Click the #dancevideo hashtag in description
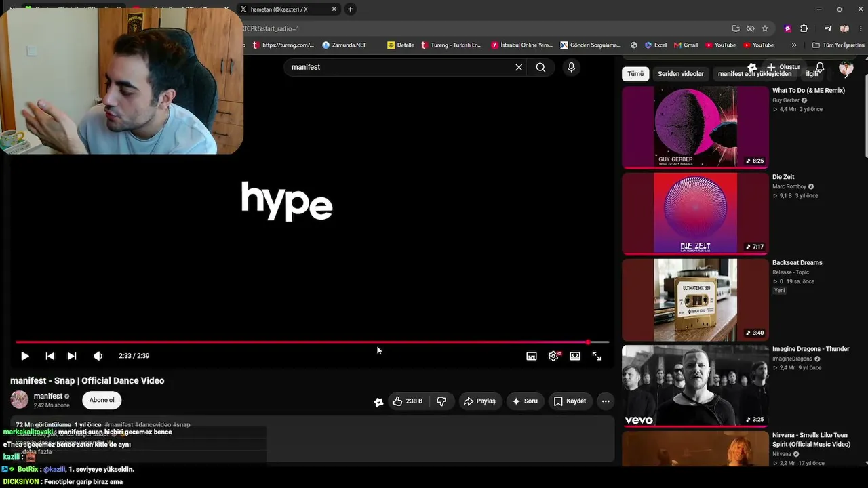Image resolution: width=868 pixels, height=488 pixels. [153, 425]
